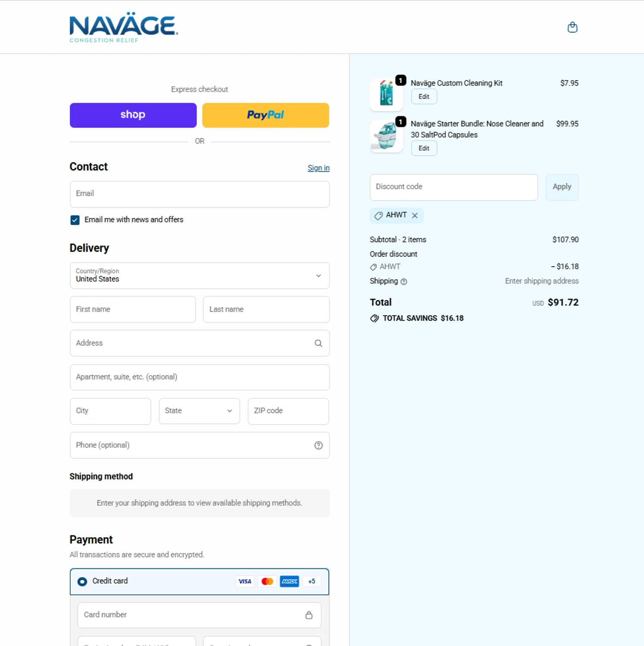Click the Navage logo
The width and height of the screenshot is (644, 646).
click(124, 28)
